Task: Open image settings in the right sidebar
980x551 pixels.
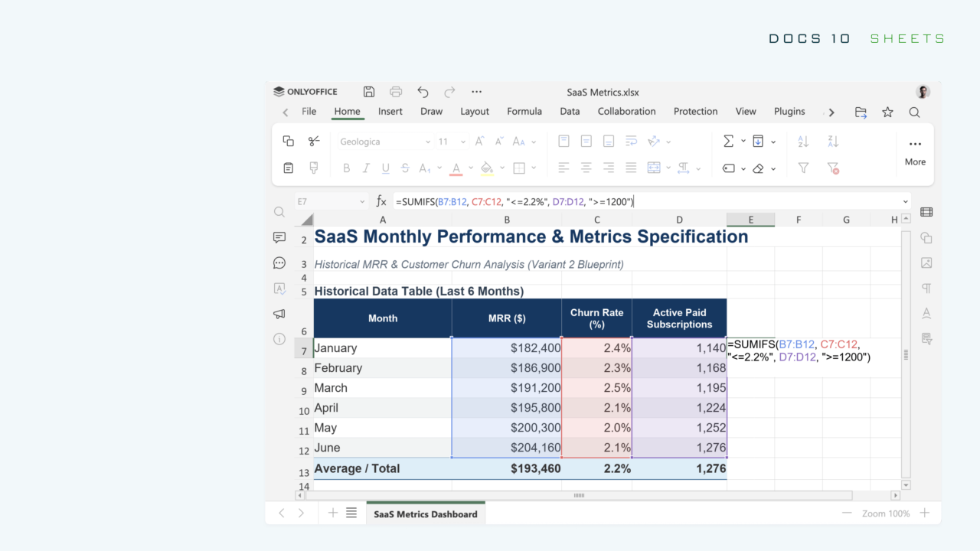Action: (x=926, y=262)
